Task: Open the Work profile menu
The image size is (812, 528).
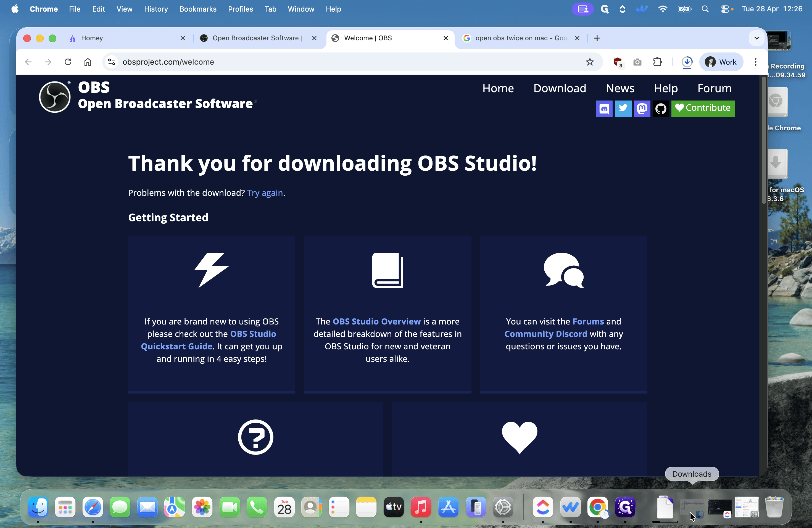Action: 721,62
